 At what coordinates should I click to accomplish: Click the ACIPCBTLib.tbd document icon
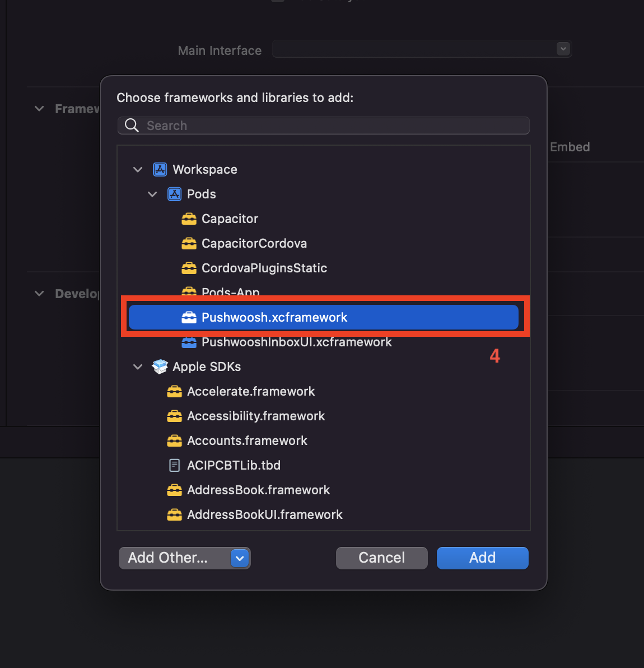(x=174, y=466)
